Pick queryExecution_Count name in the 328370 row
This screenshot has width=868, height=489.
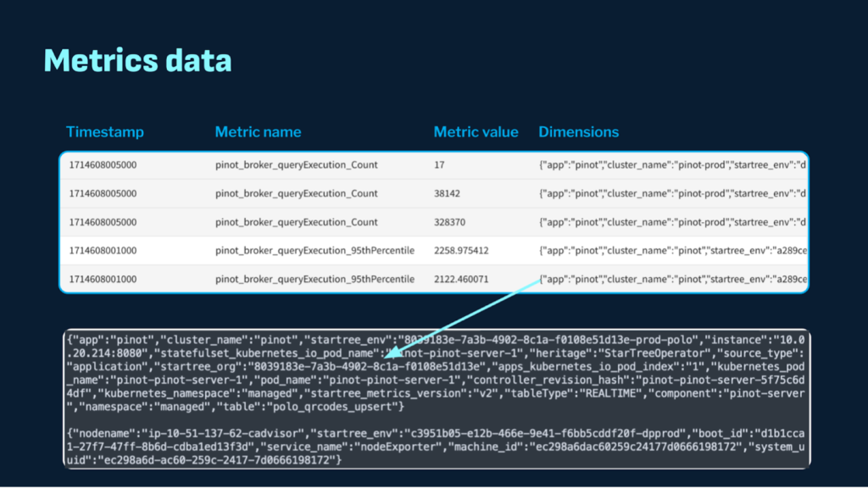pyautogui.click(x=296, y=222)
